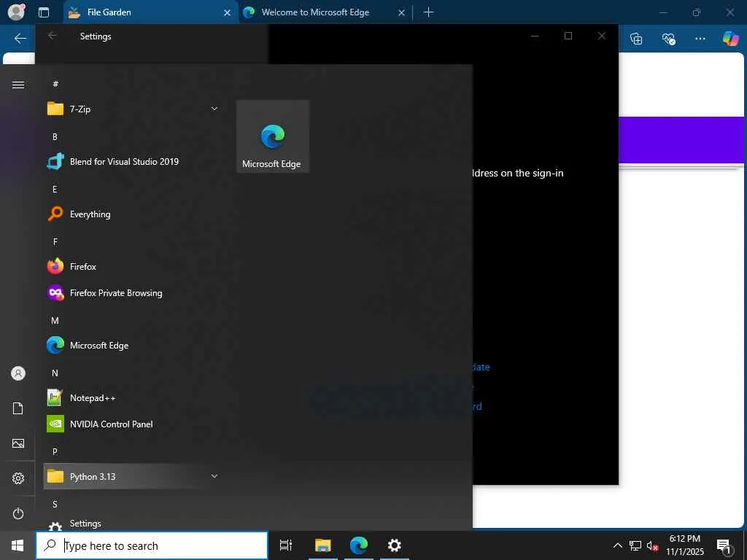Launch Blend for Visual Studio 2019
The image size is (747, 560).
click(133, 161)
